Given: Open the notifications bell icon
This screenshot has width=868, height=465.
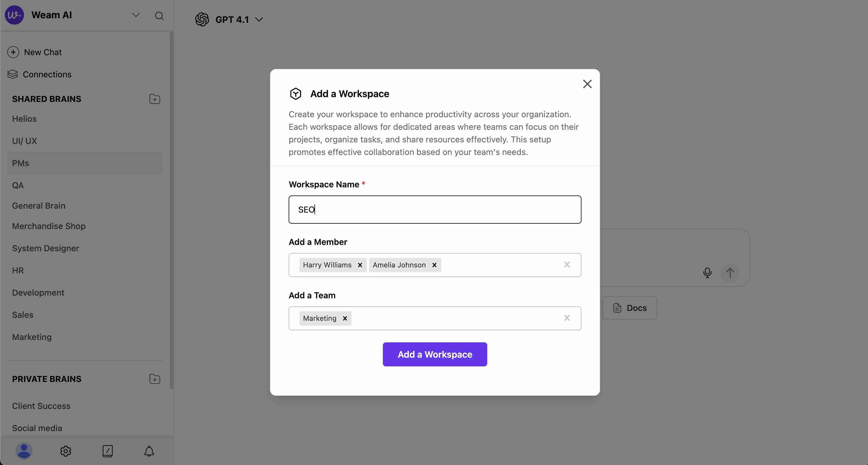Looking at the screenshot, I should pyautogui.click(x=149, y=451).
